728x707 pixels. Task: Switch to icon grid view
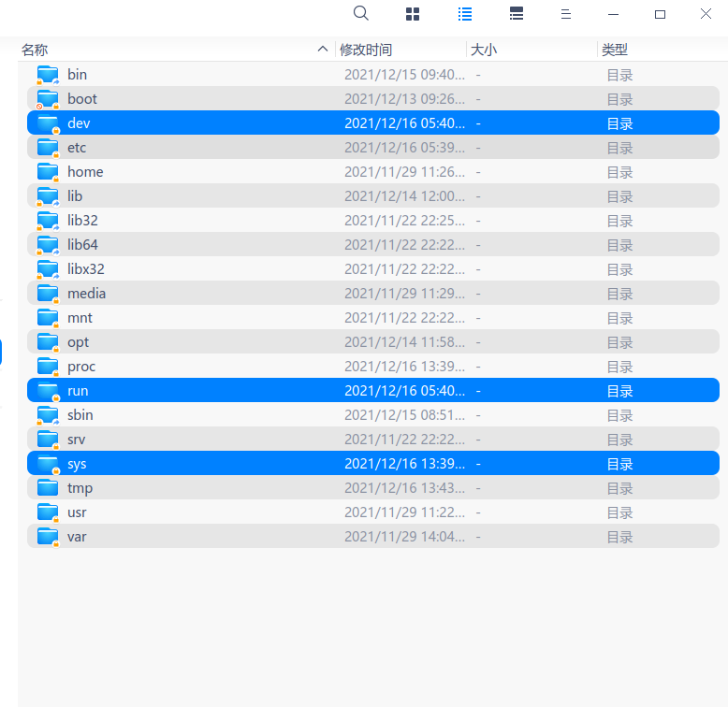(x=413, y=14)
